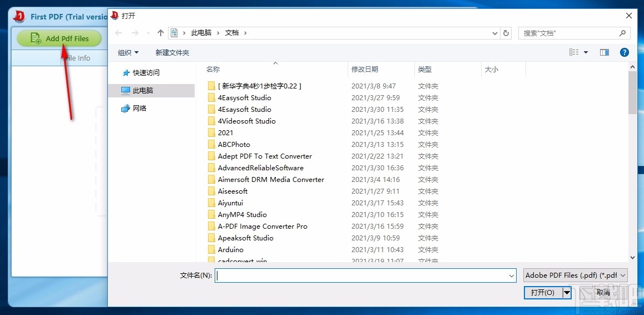Go up one folder level
Viewport: 644px width, 315px height.
pyautogui.click(x=161, y=33)
